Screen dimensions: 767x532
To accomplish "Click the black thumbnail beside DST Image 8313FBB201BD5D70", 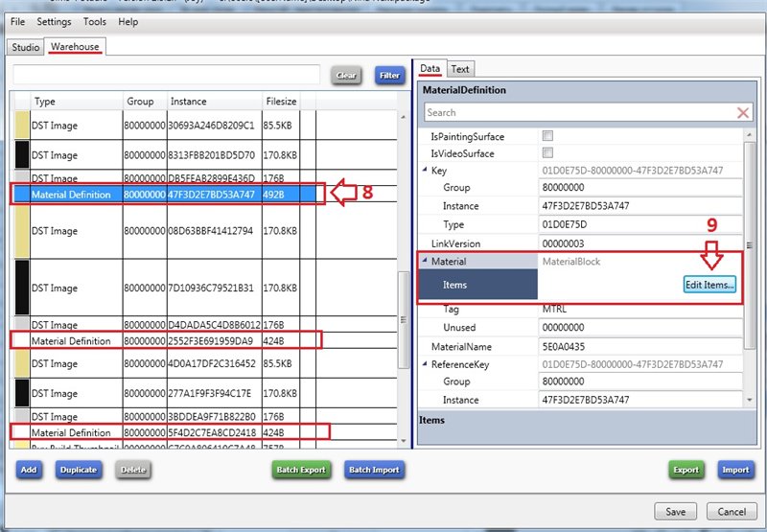I will pyautogui.click(x=21, y=154).
